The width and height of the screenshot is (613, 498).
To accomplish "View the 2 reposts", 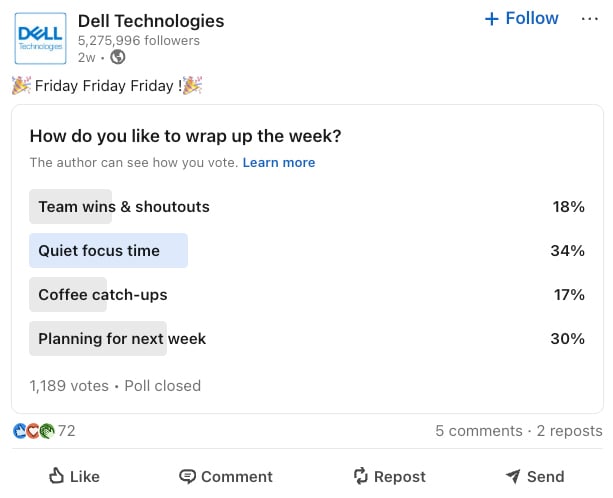I will click(569, 431).
